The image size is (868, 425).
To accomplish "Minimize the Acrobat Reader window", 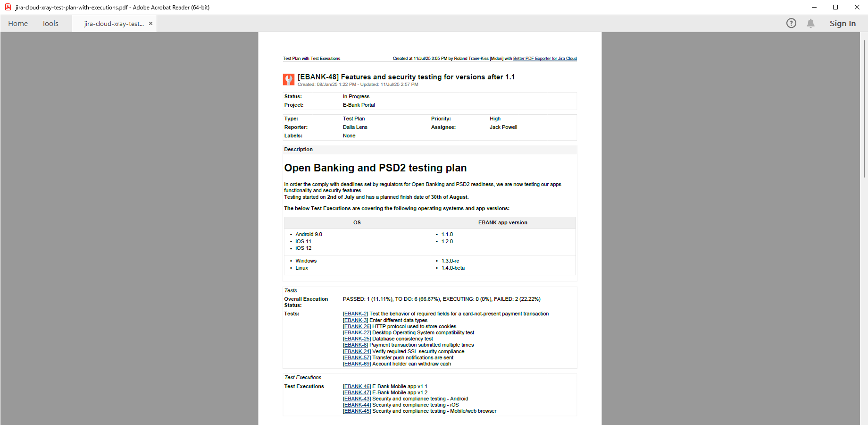I will [x=814, y=7].
